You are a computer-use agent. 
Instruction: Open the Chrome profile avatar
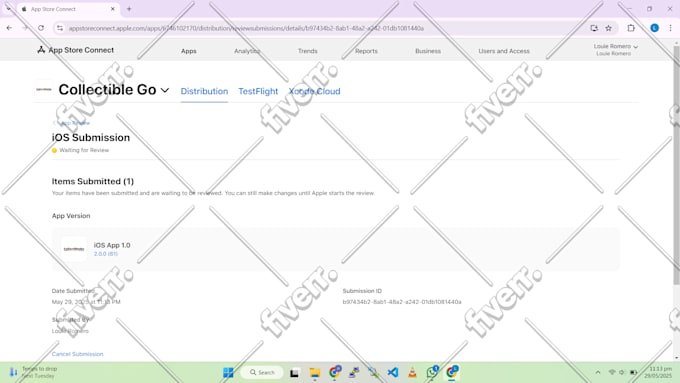coord(654,28)
